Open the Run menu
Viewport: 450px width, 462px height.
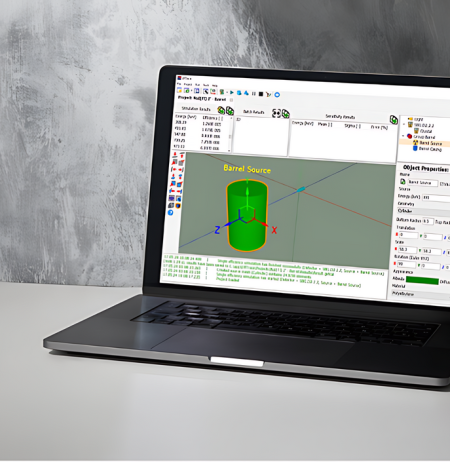198,84
